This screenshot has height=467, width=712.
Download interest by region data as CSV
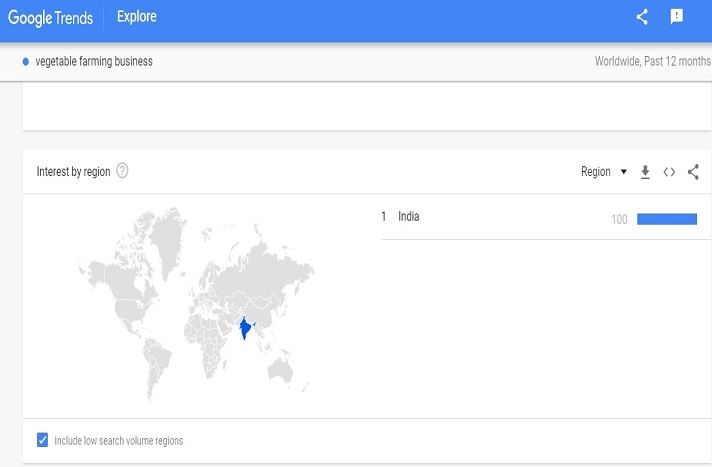[645, 172]
